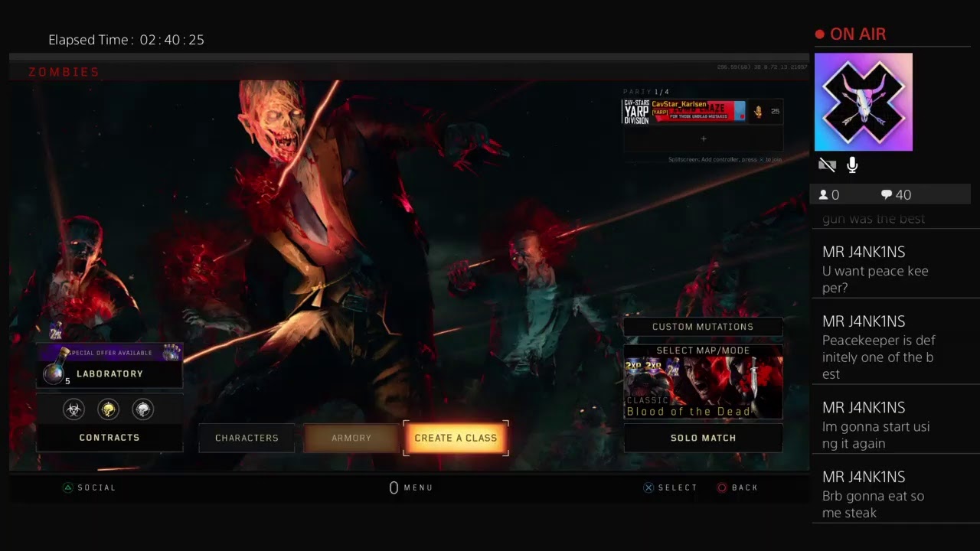Click the viewers count icon
Screen dimensions: 980x551
tap(824, 195)
